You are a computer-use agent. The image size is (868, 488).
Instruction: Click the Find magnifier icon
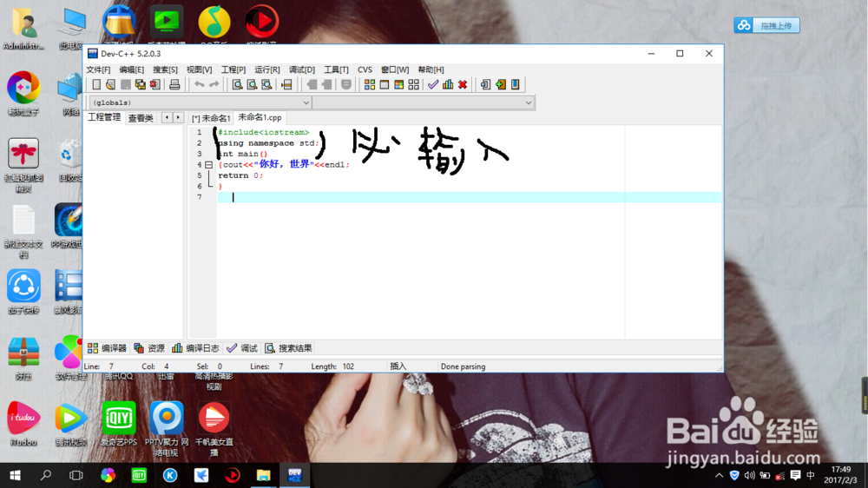click(238, 85)
